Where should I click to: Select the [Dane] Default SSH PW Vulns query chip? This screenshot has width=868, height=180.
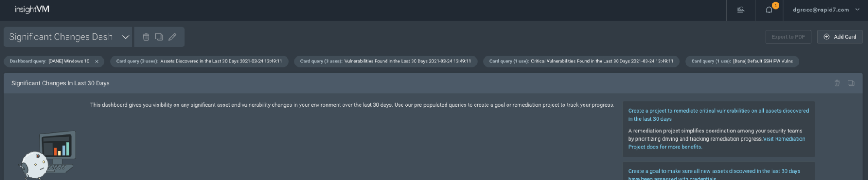742,62
